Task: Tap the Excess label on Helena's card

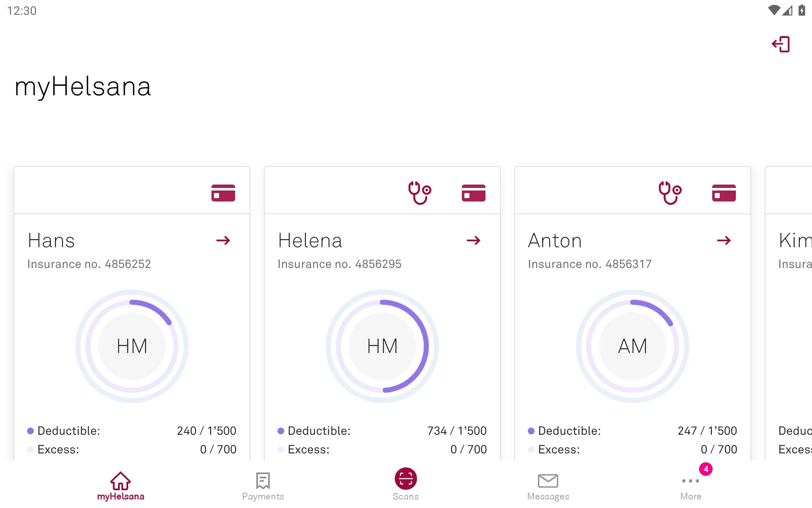Action: click(309, 450)
